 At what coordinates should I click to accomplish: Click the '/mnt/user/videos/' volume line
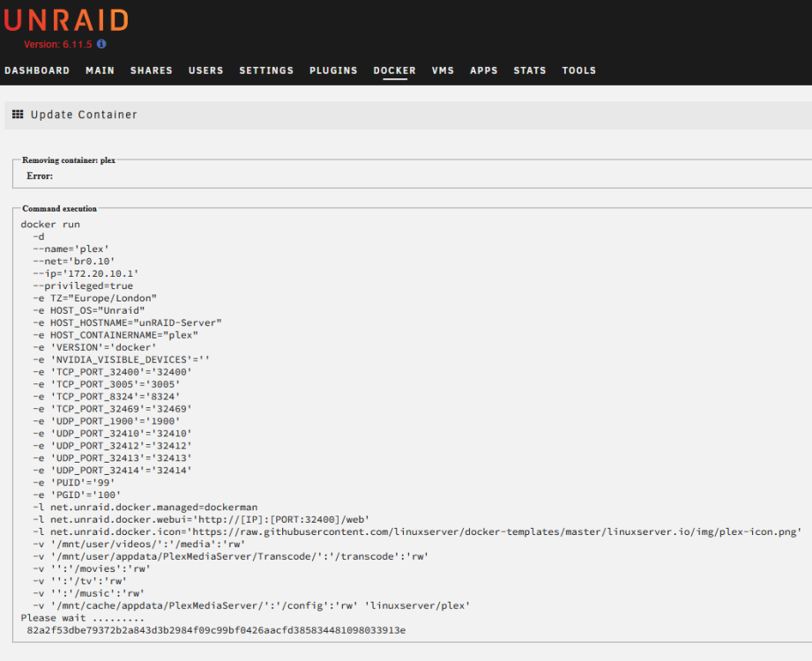point(138,545)
